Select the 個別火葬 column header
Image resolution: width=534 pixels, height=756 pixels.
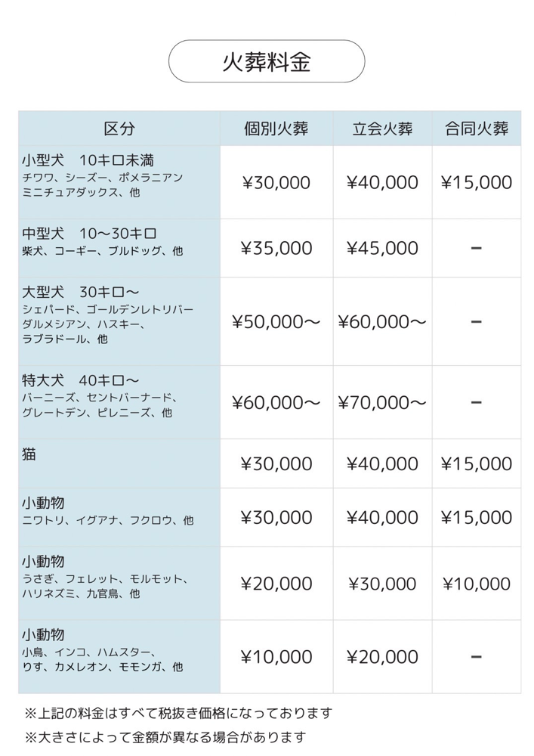[x=276, y=129]
